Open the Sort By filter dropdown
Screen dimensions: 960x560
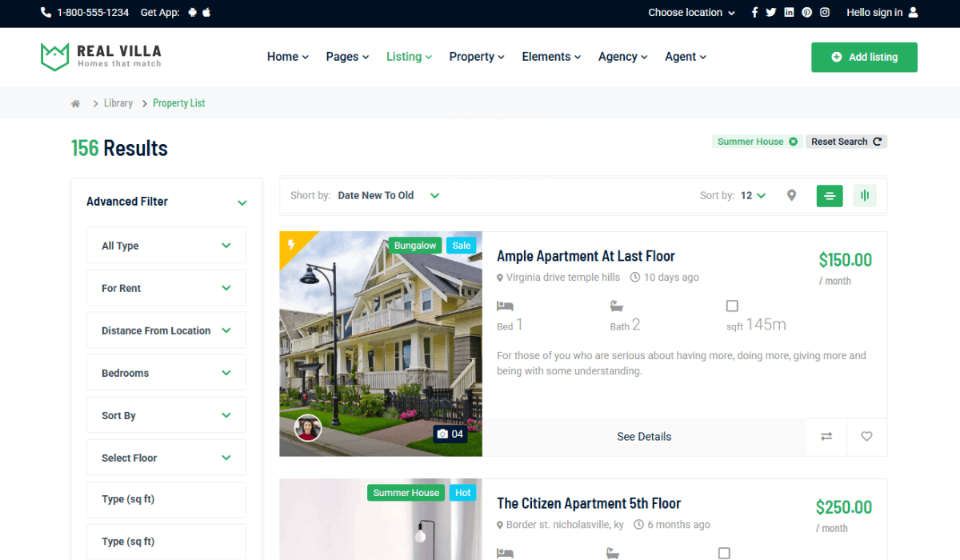pos(166,415)
